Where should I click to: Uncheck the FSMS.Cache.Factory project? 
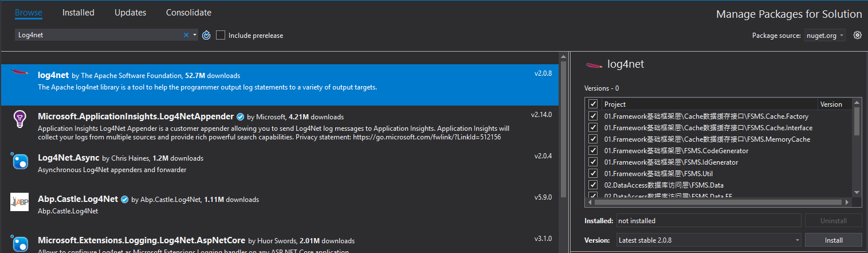(x=593, y=116)
